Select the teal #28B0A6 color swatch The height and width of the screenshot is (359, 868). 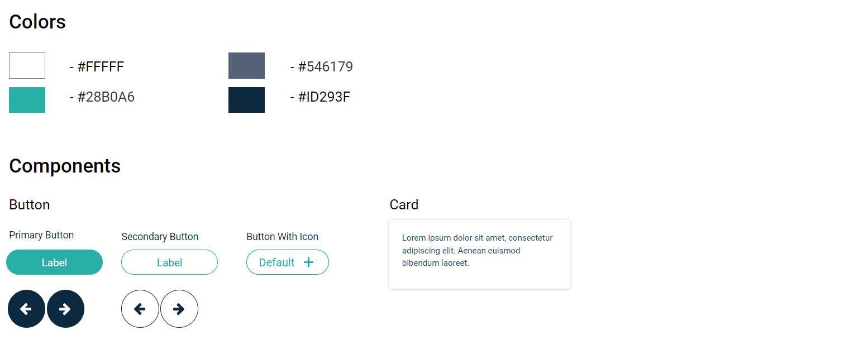27,100
